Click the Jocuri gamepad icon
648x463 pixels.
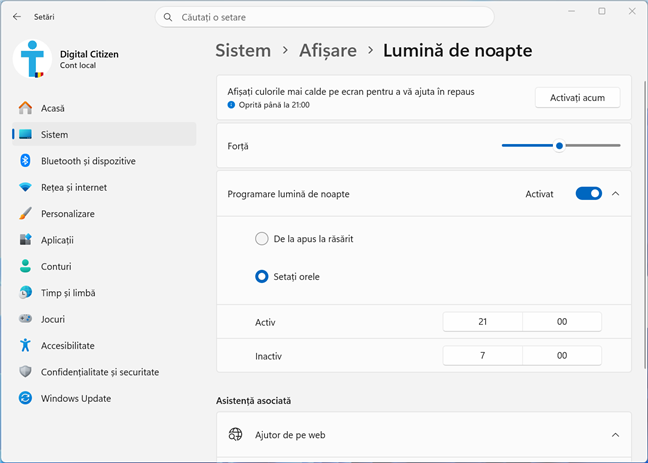click(x=25, y=319)
